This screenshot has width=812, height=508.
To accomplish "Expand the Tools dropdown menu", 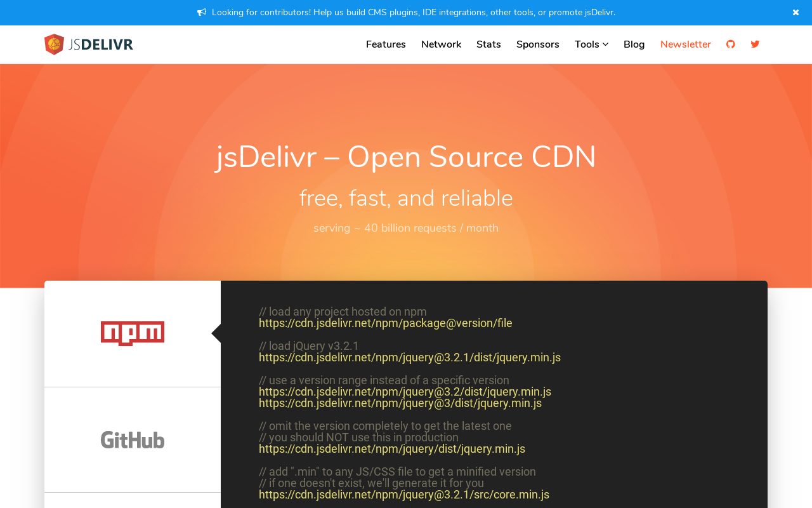I will point(591,44).
